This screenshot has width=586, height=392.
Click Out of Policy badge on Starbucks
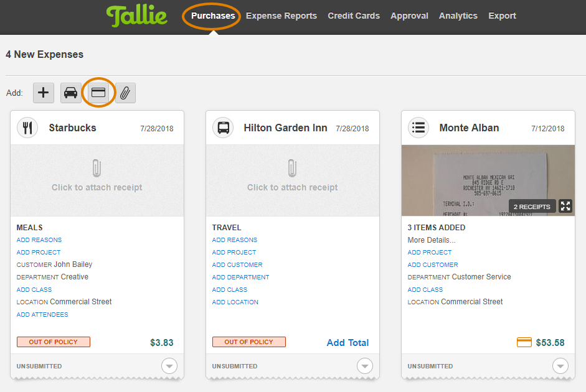pyautogui.click(x=54, y=342)
